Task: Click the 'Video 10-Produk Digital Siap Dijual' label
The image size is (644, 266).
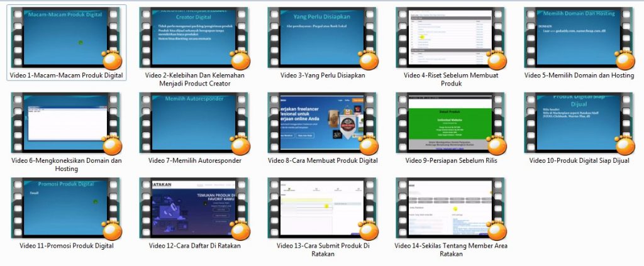Action: (x=579, y=160)
